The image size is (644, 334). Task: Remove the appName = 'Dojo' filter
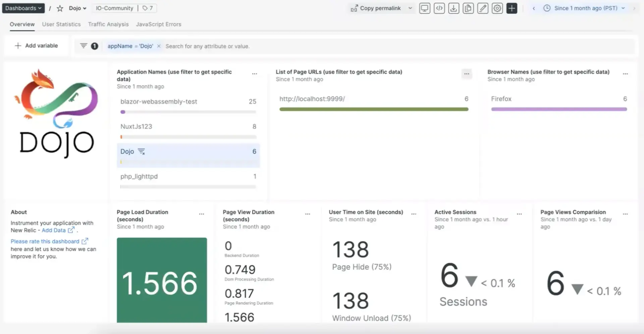click(159, 46)
